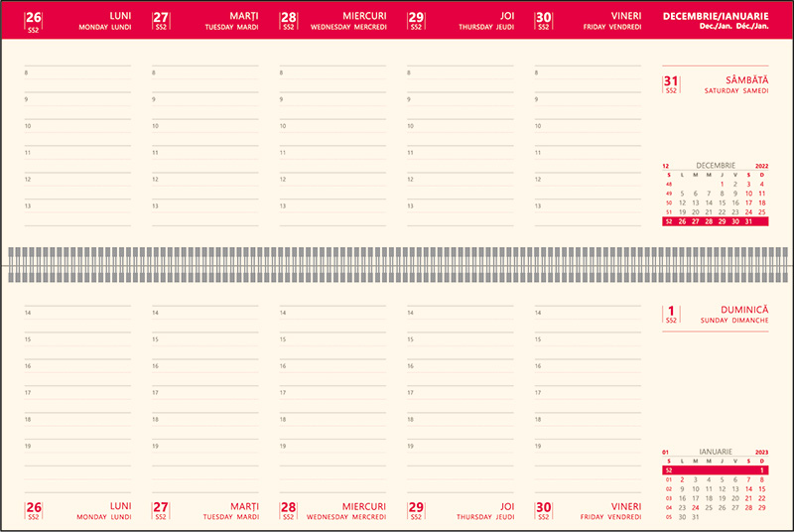Open the 1 DUMINICĂ Sunday entry
Screen dimensions: 794x532
point(716,315)
